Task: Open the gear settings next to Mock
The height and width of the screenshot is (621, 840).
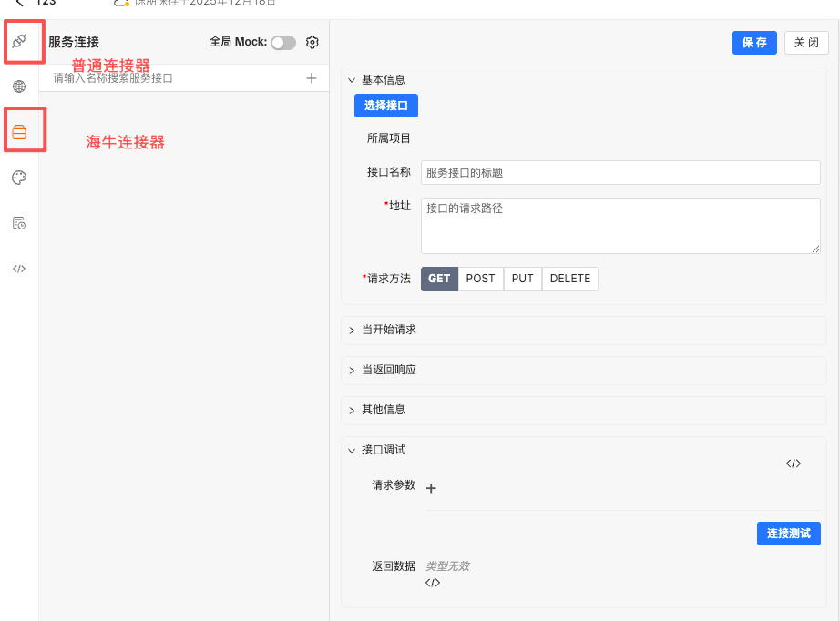Action: 312,42
